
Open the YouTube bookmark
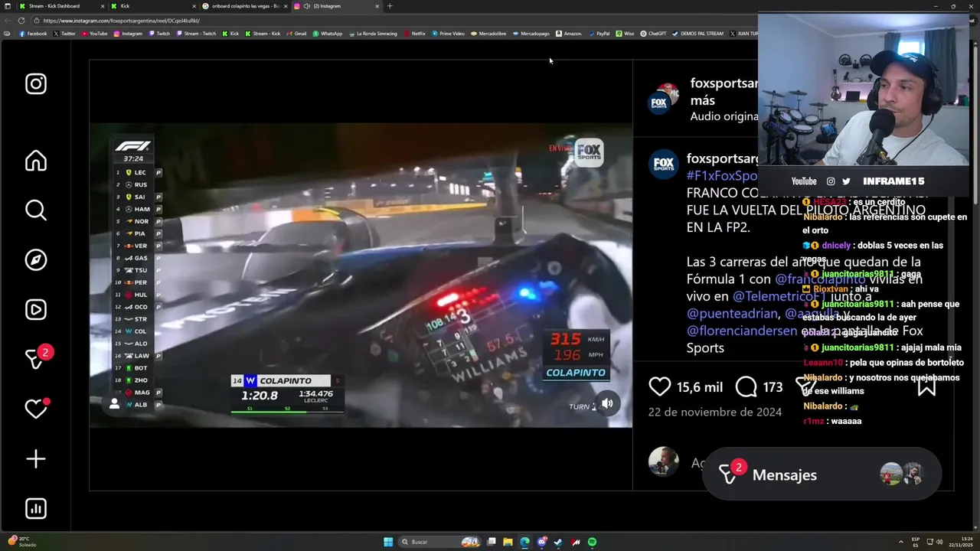coord(95,34)
